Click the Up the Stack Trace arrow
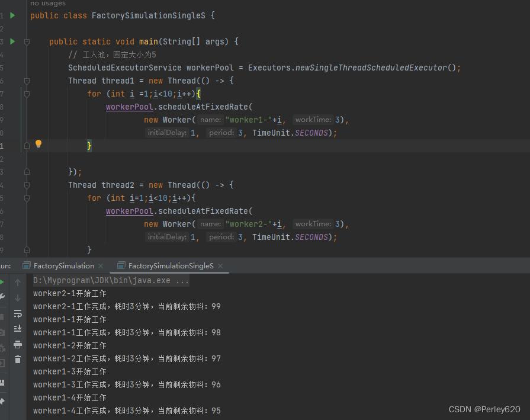530x420 pixels. coord(18,283)
